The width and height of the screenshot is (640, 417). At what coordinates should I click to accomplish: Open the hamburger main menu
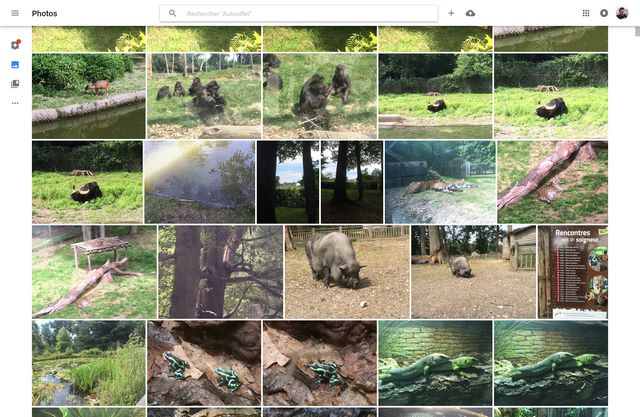coord(15,13)
